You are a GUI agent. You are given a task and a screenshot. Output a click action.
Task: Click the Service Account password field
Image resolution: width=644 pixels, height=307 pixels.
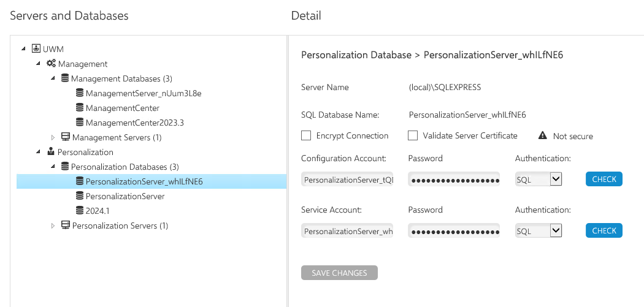pyautogui.click(x=454, y=231)
